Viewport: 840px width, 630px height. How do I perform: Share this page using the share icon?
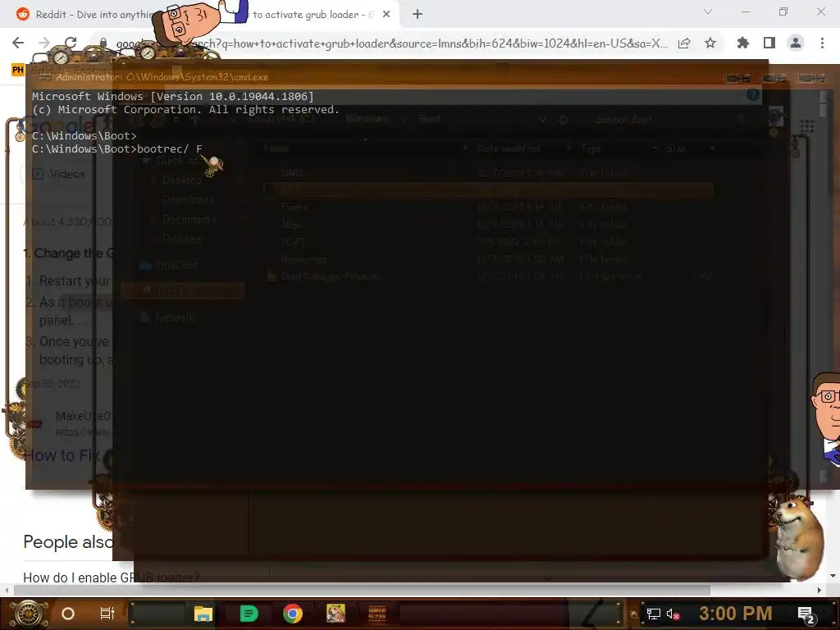684,43
